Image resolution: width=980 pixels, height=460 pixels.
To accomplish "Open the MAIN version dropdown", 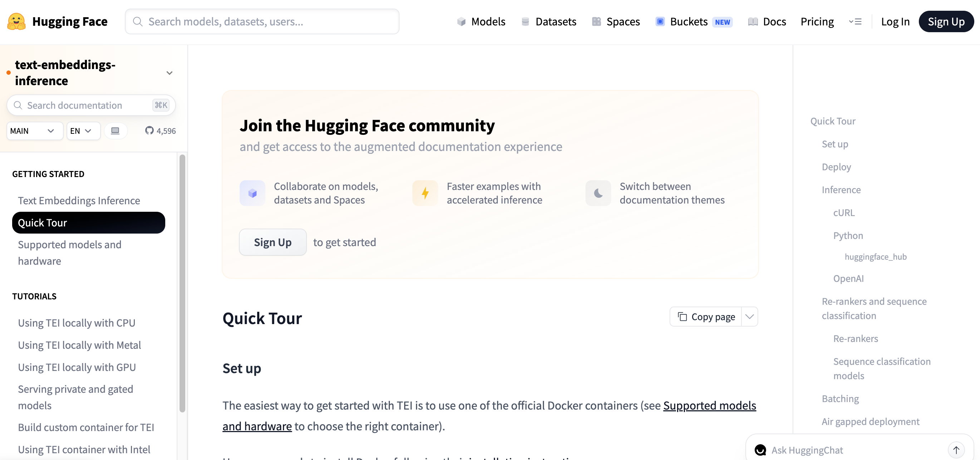I will pos(34,131).
